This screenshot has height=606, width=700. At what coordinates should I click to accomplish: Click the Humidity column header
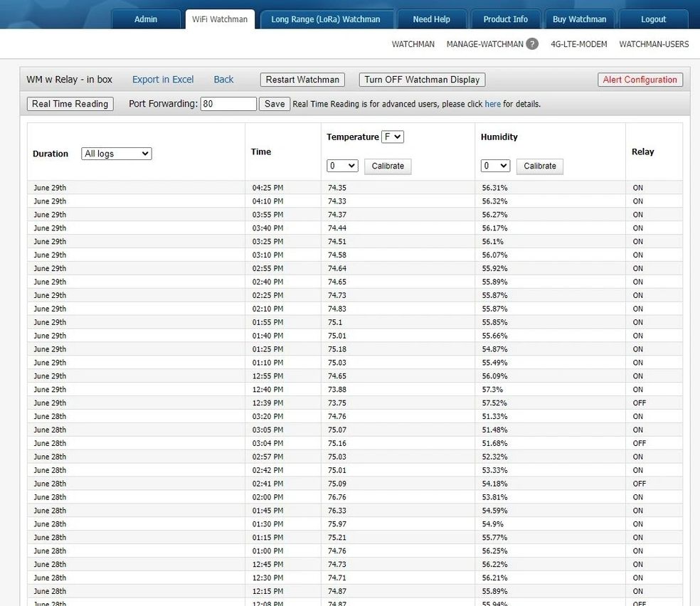coord(499,137)
